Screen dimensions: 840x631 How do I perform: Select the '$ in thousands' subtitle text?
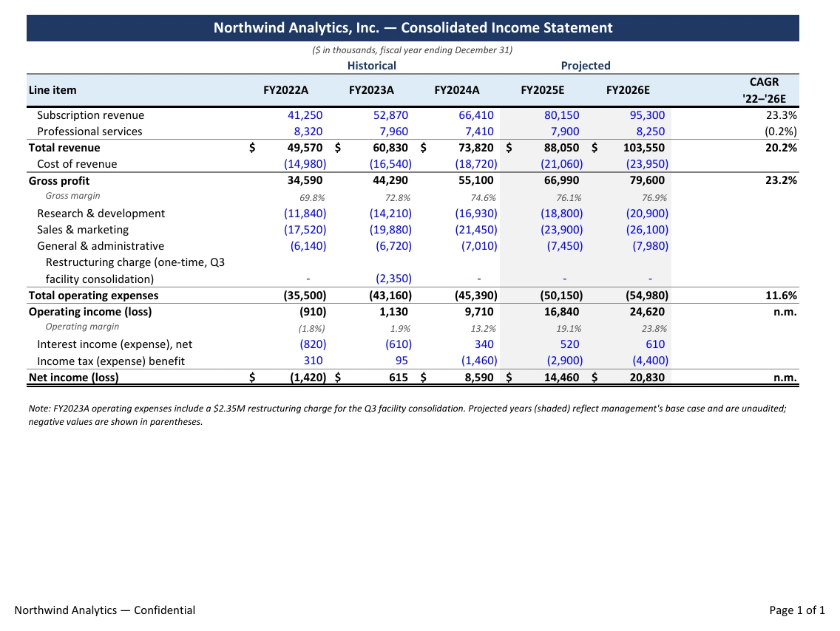(x=413, y=50)
